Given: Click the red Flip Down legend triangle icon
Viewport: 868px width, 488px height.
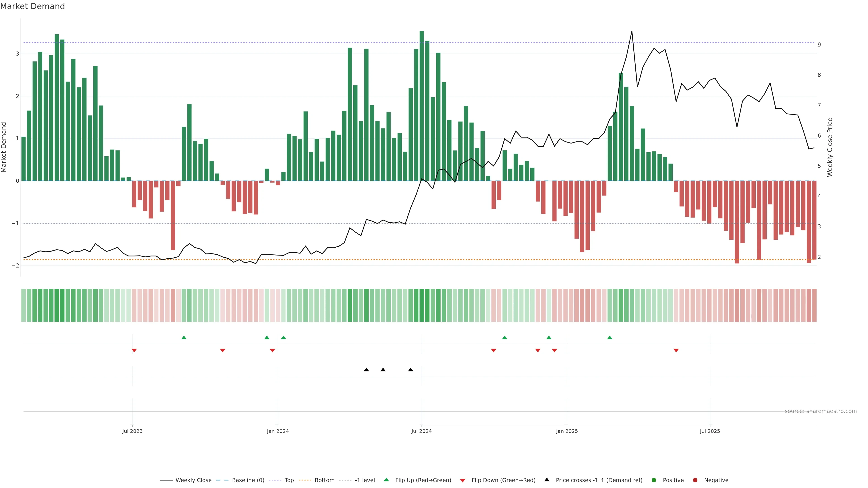Looking at the screenshot, I should [463, 481].
